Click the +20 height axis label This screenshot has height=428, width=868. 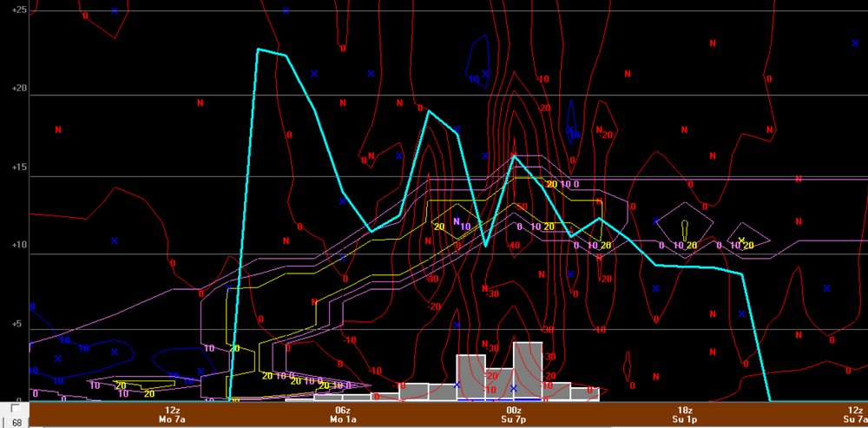click(x=20, y=88)
